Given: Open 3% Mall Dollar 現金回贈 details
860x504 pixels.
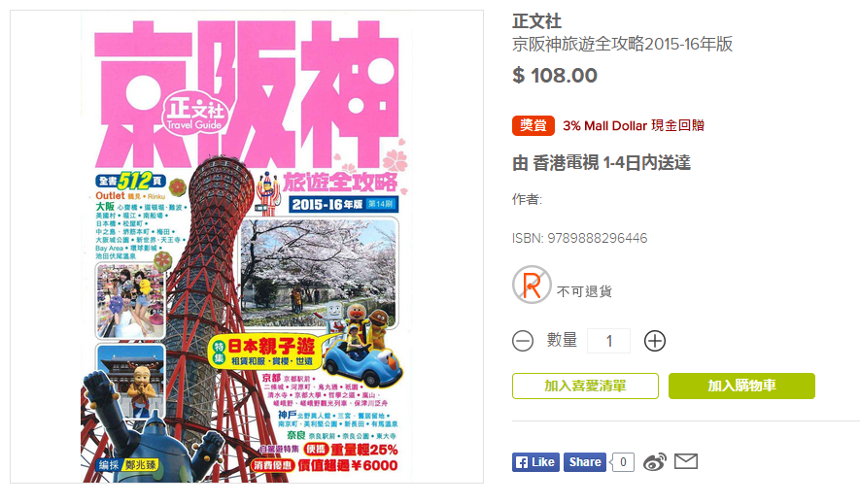Looking at the screenshot, I should point(634,125).
